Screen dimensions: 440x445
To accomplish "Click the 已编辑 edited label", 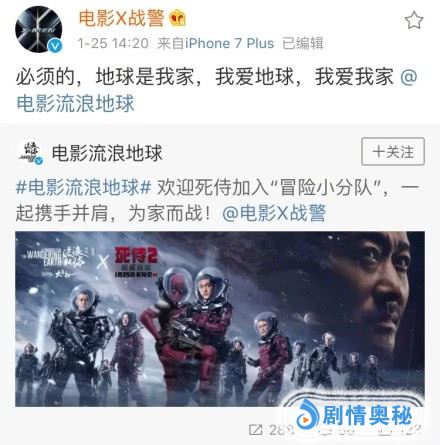I will coord(303,43).
